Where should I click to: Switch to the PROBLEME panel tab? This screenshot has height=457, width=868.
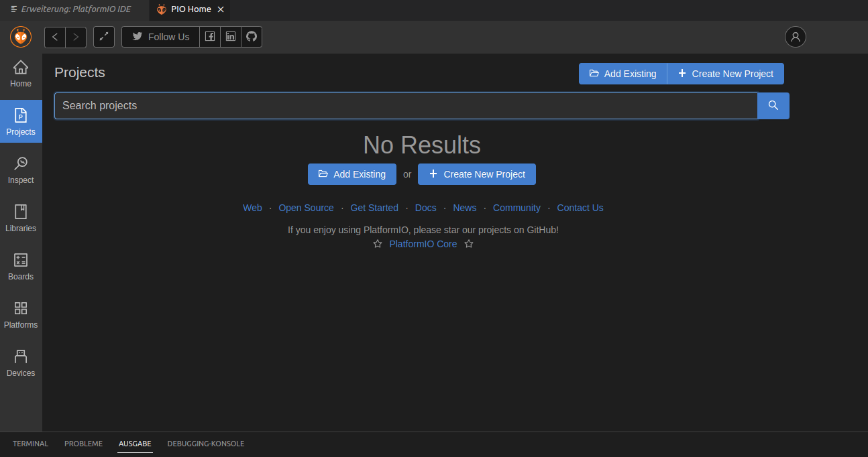coord(83,444)
